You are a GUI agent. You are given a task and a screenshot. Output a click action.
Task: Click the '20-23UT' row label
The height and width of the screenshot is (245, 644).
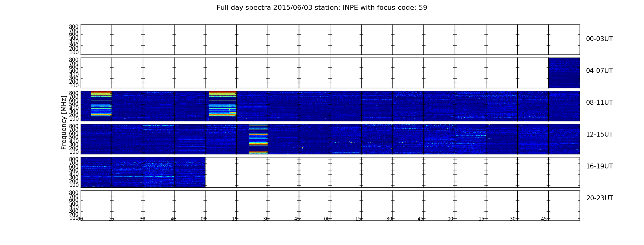point(600,198)
